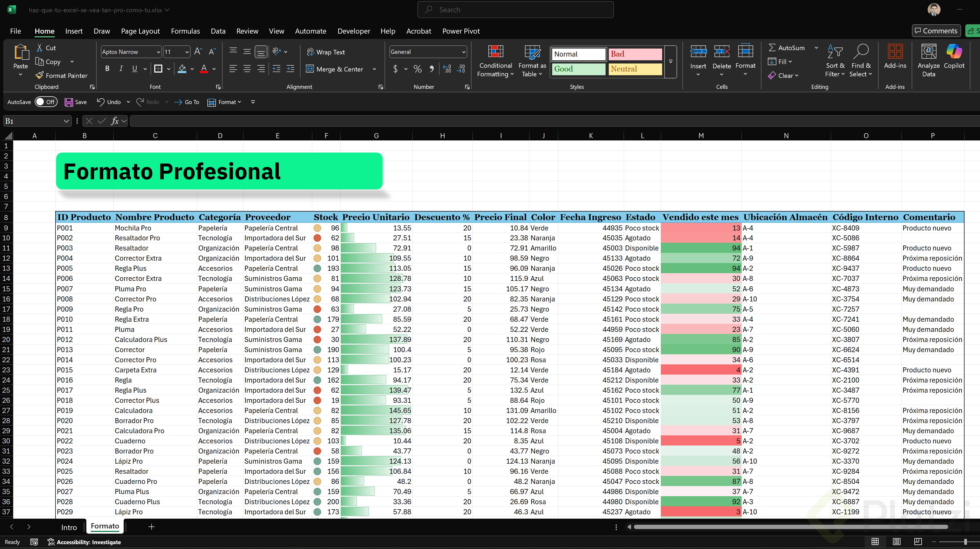This screenshot has width=980, height=549.
Task: Apply the Good cell style swatch
Action: 578,69
